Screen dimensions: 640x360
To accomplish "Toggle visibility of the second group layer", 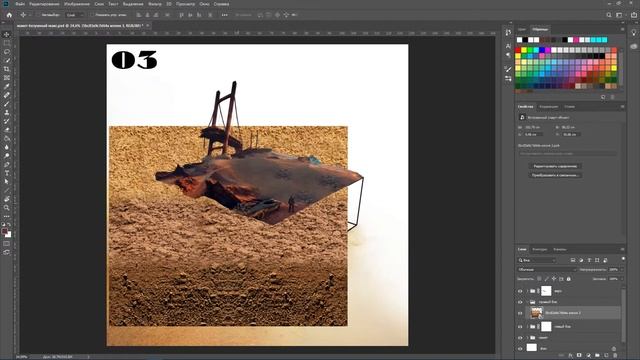I will 520,302.
